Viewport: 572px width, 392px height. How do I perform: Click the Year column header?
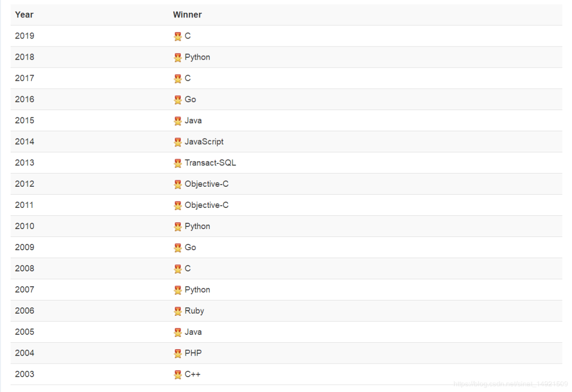(x=24, y=15)
